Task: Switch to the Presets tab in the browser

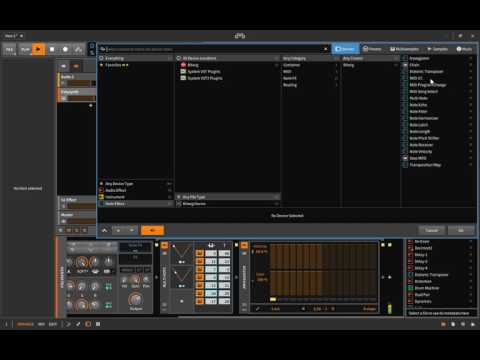Action: pyautogui.click(x=372, y=49)
